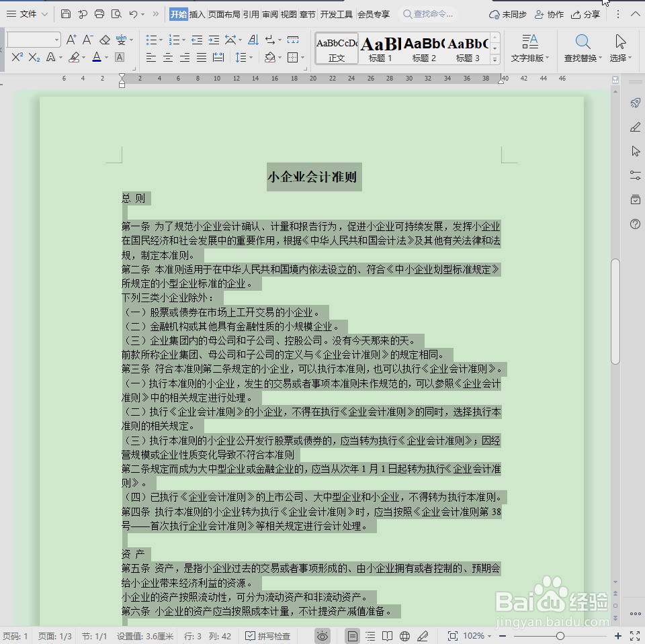Click the zoom slider handle

560,636
